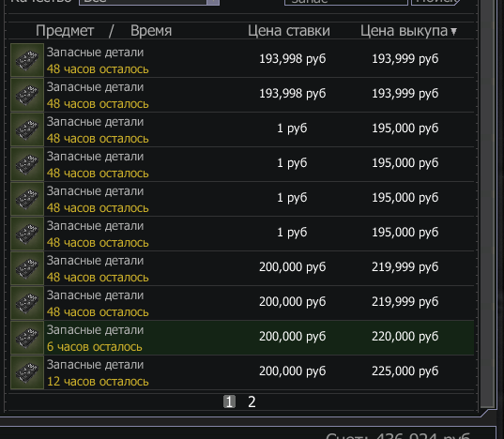The width and height of the screenshot is (504, 439).
Task: Select item icon in highlighted 6-hour row
Action: tap(27, 338)
